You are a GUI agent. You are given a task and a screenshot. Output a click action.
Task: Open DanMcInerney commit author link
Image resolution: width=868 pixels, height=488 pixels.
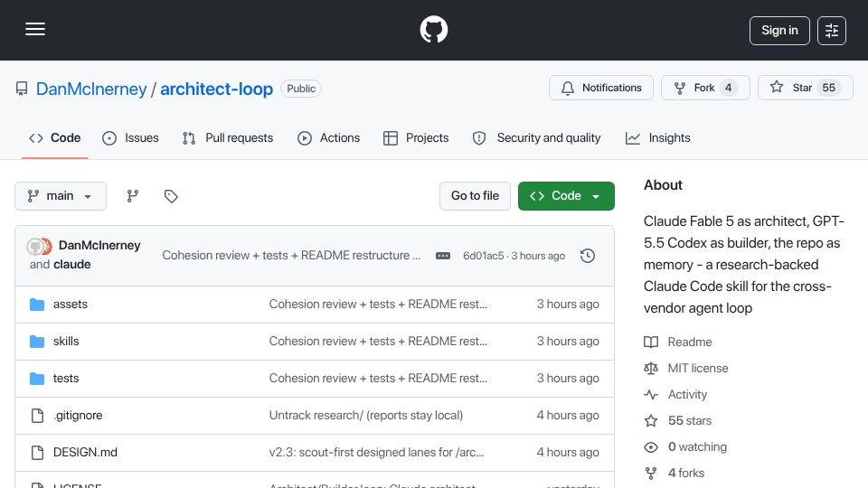pos(99,245)
